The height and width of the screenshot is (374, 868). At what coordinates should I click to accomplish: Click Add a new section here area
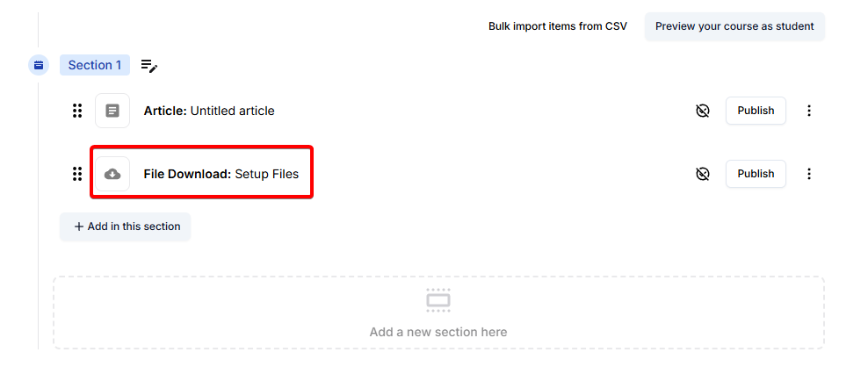click(438, 332)
